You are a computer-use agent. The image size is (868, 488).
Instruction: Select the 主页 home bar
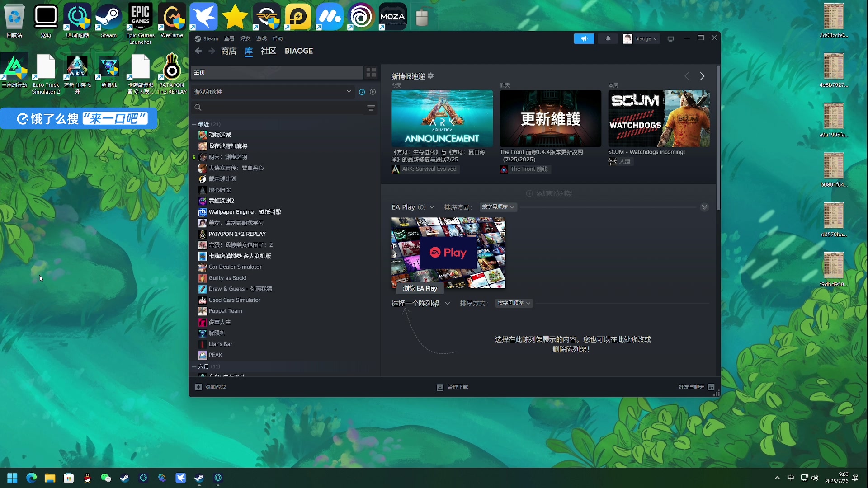(x=277, y=72)
